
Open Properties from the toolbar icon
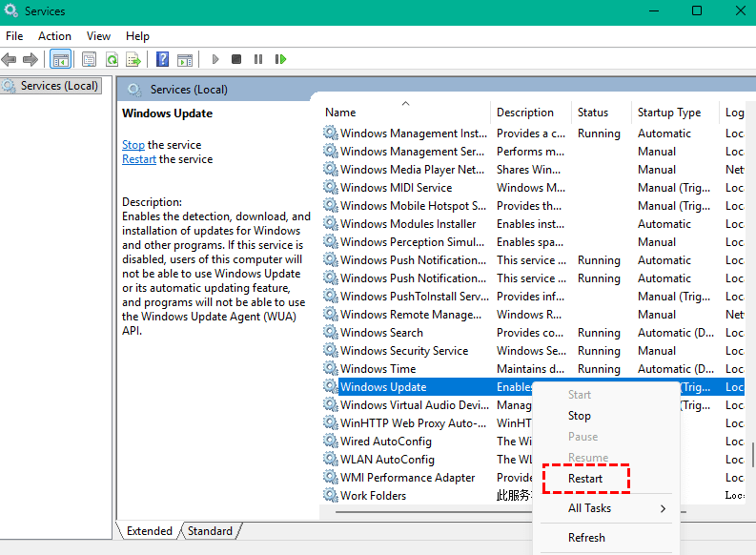(90, 59)
